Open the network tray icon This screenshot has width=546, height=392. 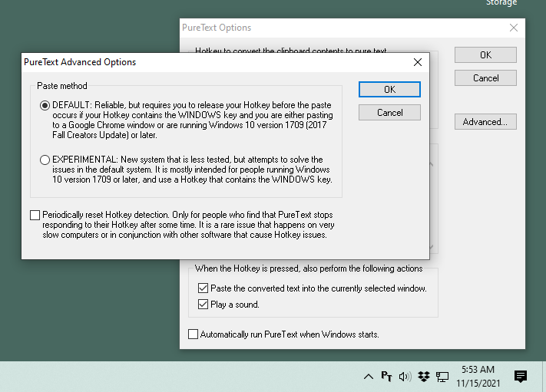click(x=442, y=377)
